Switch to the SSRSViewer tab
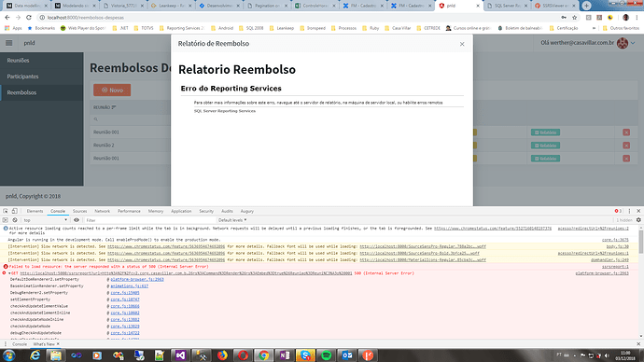 [x=554, y=6]
